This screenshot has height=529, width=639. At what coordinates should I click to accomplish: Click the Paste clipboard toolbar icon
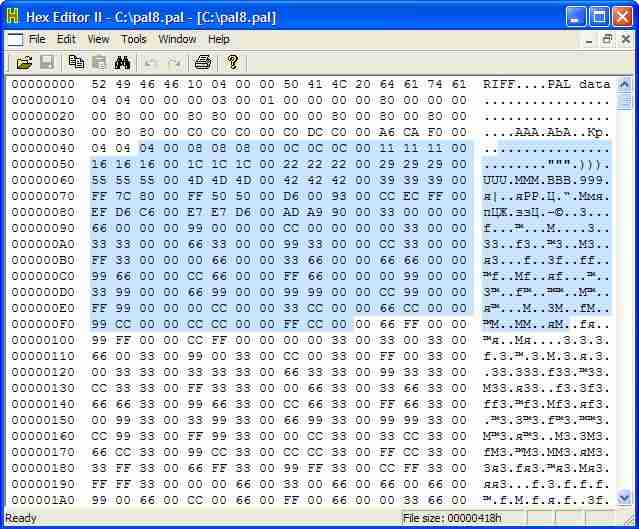pyautogui.click(x=99, y=63)
